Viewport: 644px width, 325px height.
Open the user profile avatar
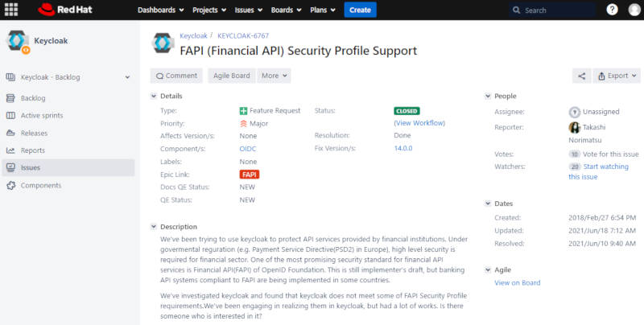[x=634, y=10]
